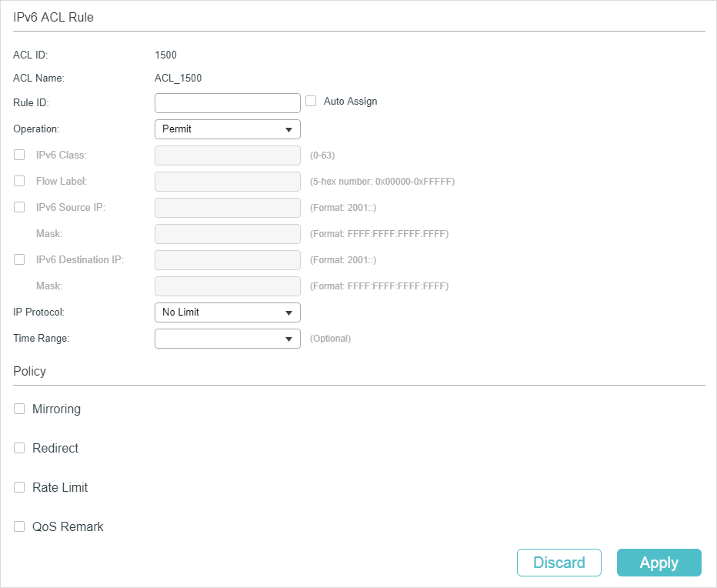This screenshot has width=717, height=588.
Task: Click the Discard button
Action: (559, 563)
